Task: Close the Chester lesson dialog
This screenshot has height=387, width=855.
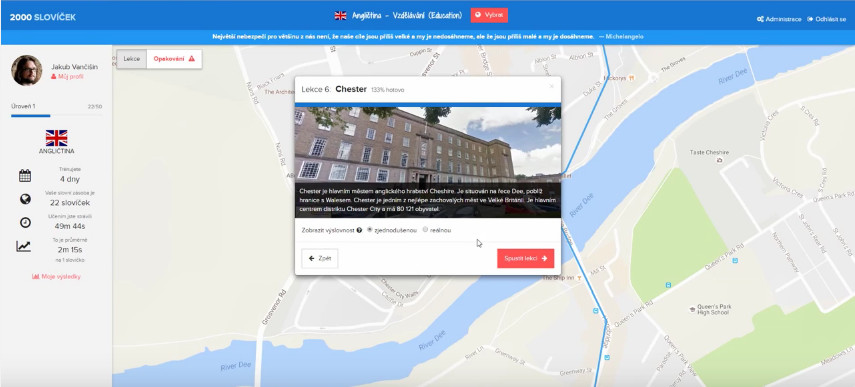Action: (551, 86)
